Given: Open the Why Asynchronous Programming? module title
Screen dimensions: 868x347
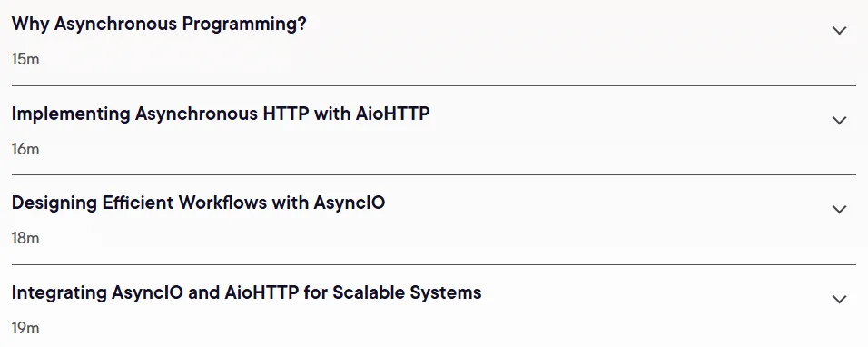Looking at the screenshot, I should [159, 25].
